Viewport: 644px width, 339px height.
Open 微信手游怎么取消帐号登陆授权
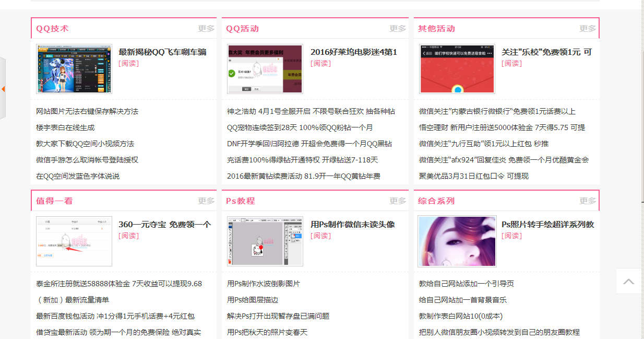(87, 160)
